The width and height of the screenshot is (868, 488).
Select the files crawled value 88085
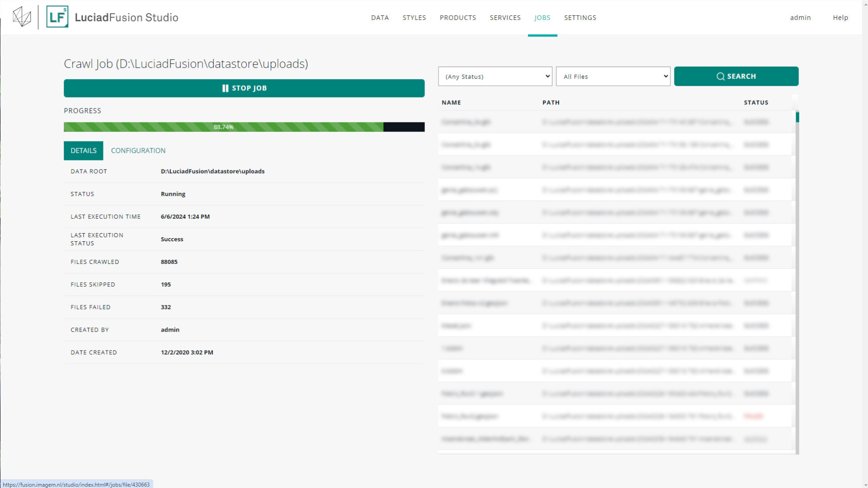(169, 262)
